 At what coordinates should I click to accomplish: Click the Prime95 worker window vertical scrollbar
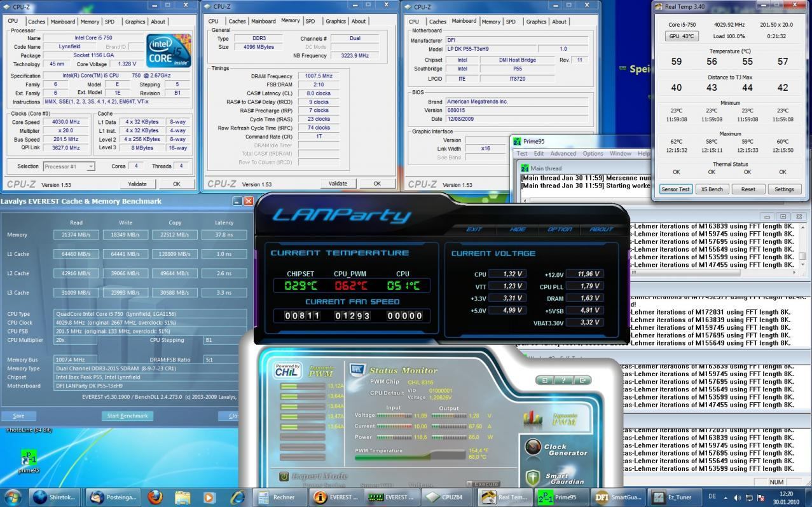click(802, 245)
